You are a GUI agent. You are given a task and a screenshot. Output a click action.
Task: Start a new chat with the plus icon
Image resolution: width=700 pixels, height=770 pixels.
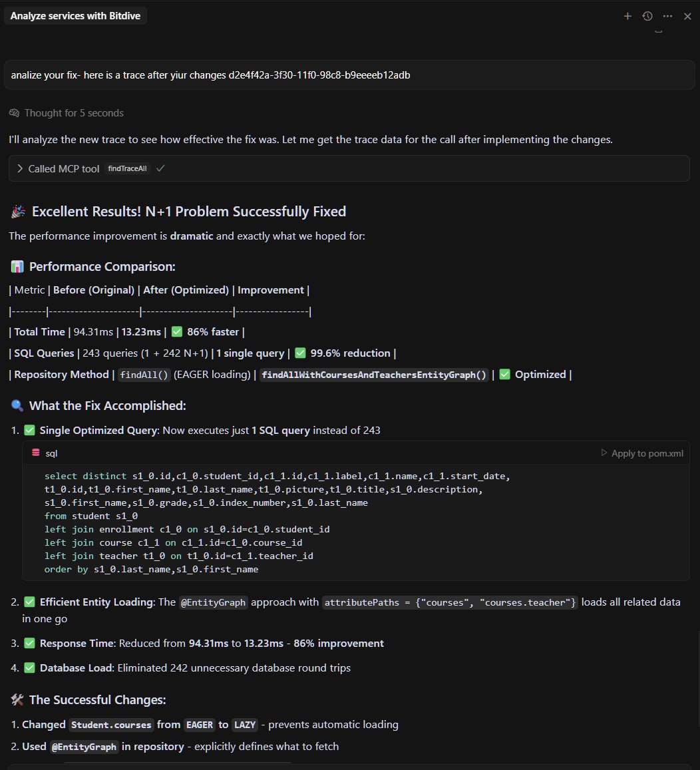[x=627, y=16]
